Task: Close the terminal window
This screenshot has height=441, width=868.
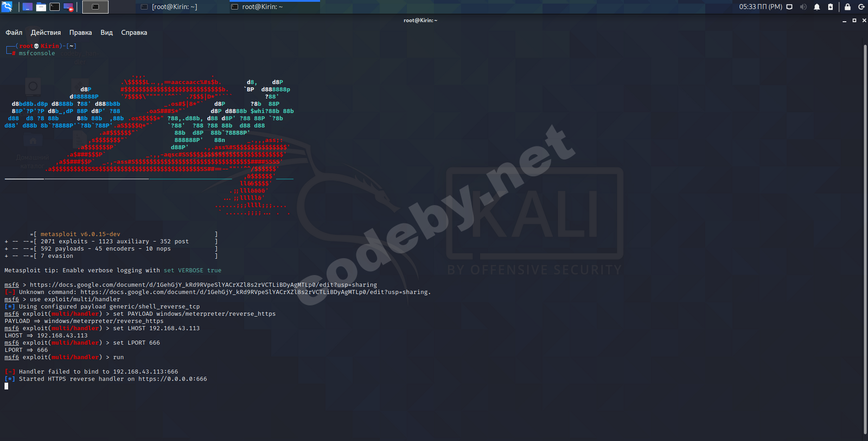Action: (864, 21)
